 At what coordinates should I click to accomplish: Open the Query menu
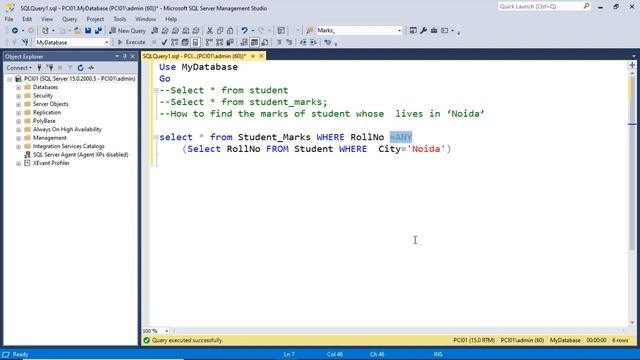tap(69, 19)
